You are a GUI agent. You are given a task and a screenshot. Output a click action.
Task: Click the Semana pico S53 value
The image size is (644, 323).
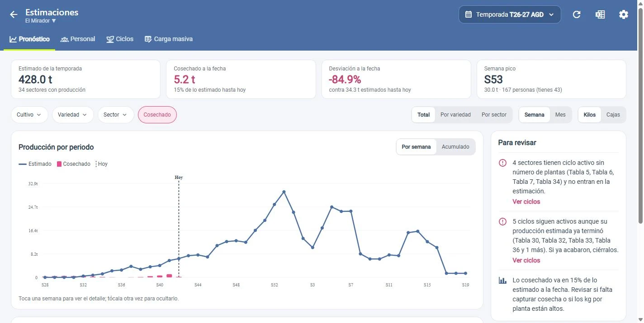(493, 80)
